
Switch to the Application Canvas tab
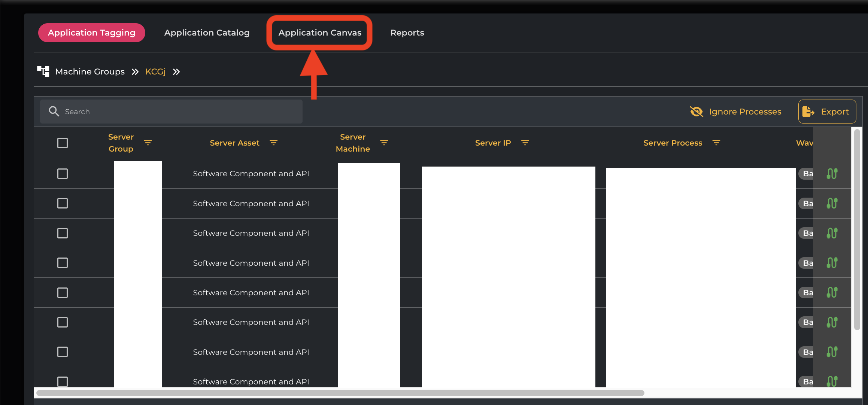tap(320, 33)
